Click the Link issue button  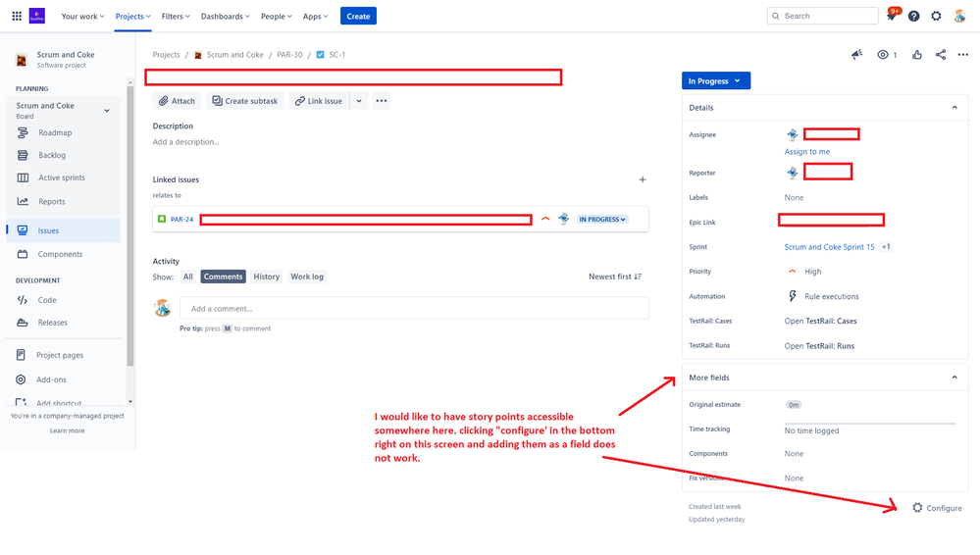tap(319, 101)
